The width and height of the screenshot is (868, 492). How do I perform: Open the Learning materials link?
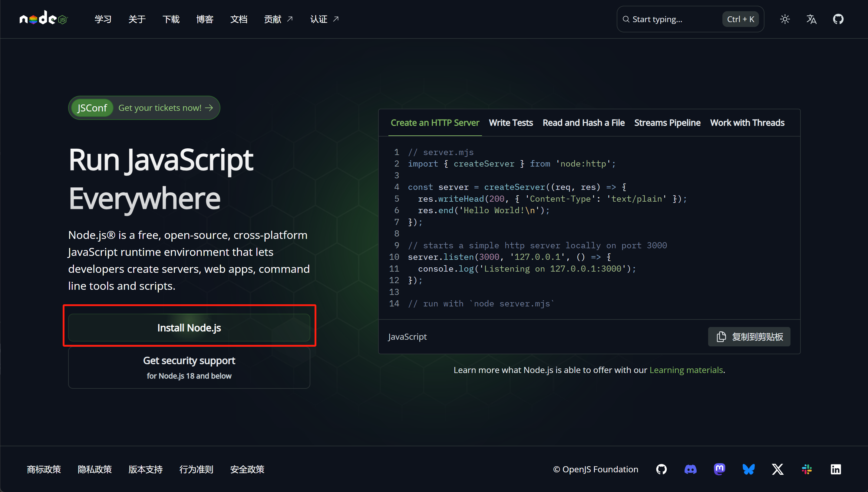(686, 370)
